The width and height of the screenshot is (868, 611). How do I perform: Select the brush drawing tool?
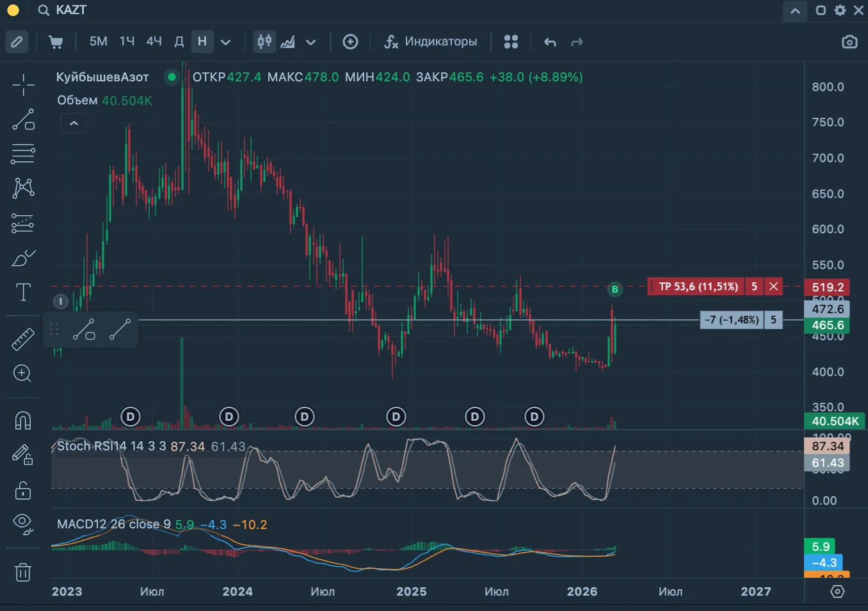click(x=23, y=258)
